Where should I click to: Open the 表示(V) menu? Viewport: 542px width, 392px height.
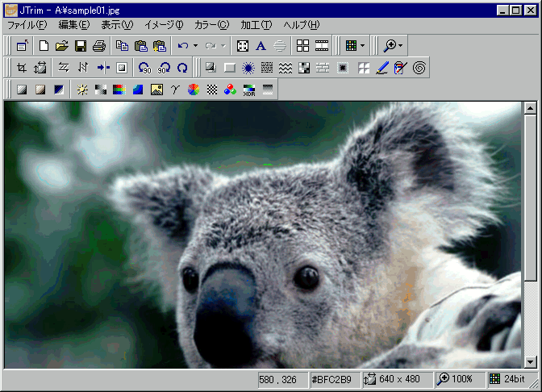(x=117, y=25)
